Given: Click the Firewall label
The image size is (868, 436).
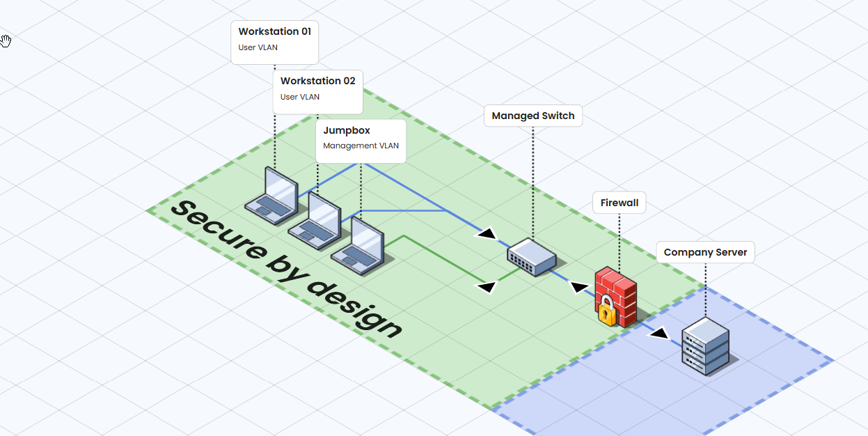Looking at the screenshot, I should [619, 203].
